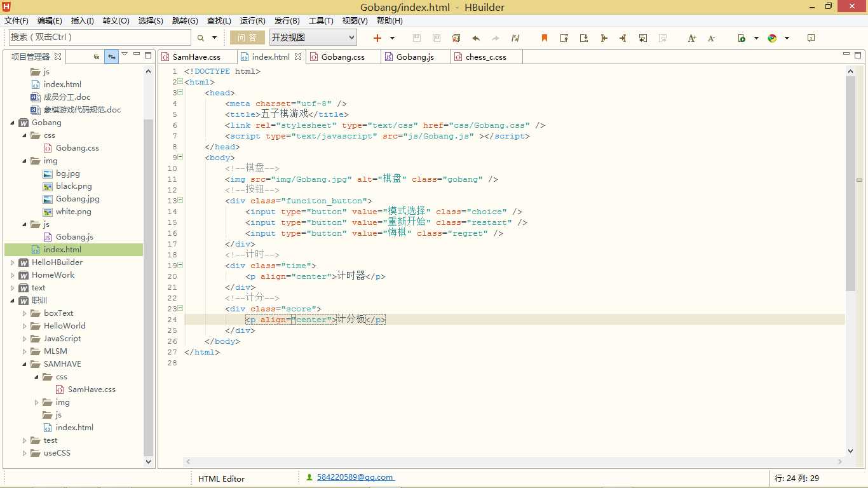
Task: Fold the head tag at line 3
Action: pyautogui.click(x=180, y=93)
